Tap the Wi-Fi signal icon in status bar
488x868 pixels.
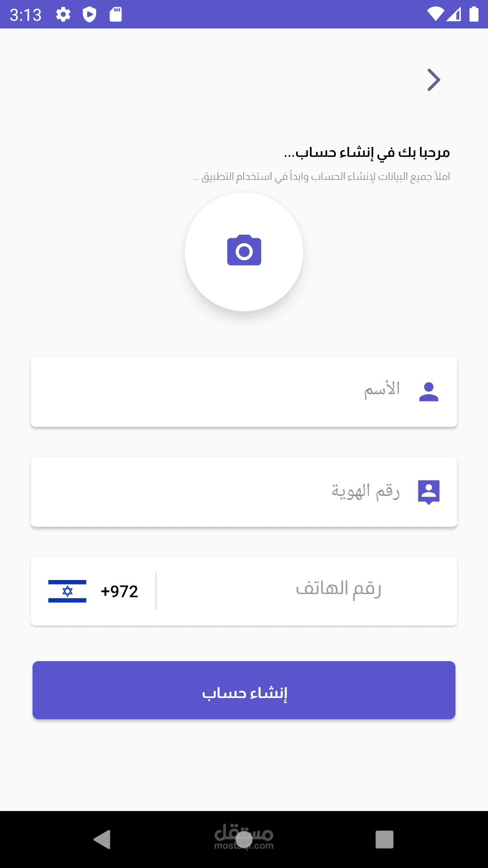(435, 14)
